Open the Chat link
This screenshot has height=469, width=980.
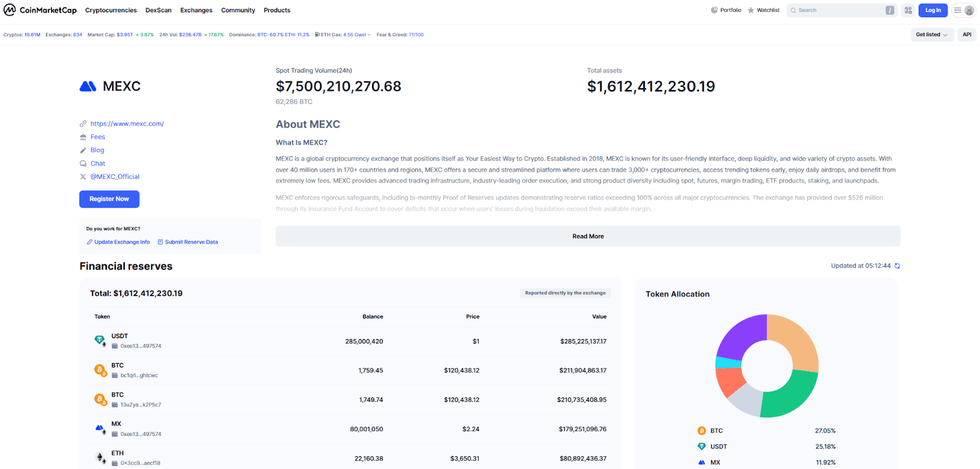pyautogui.click(x=98, y=163)
